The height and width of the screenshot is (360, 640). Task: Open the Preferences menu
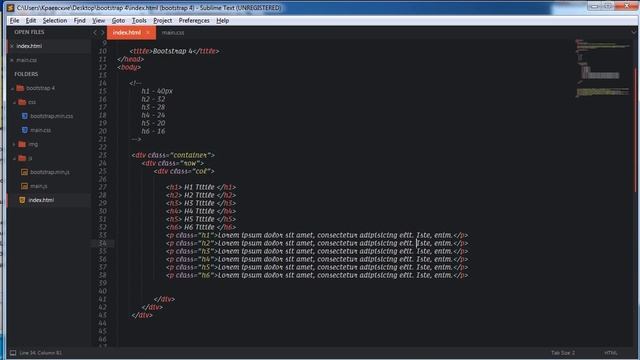194,20
